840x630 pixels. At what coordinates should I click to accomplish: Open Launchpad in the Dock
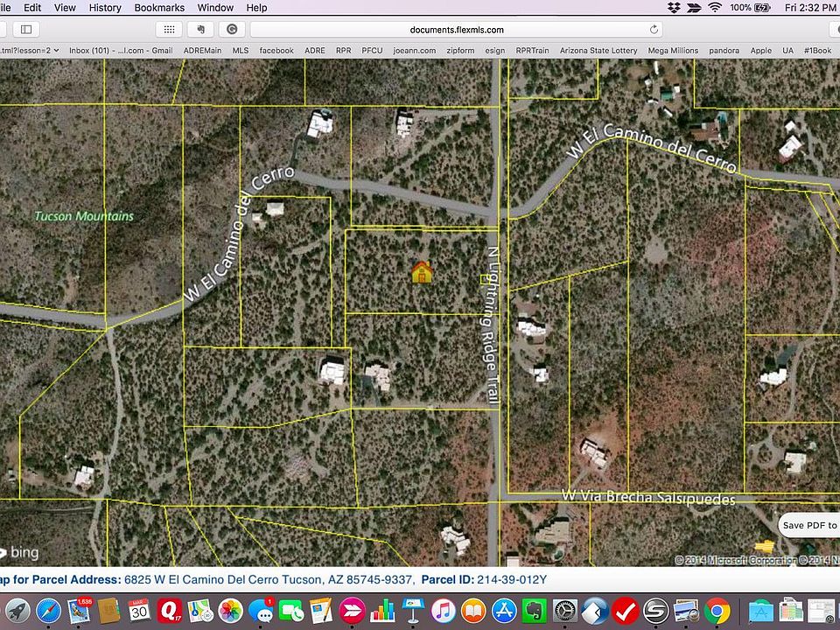[x=17, y=611]
